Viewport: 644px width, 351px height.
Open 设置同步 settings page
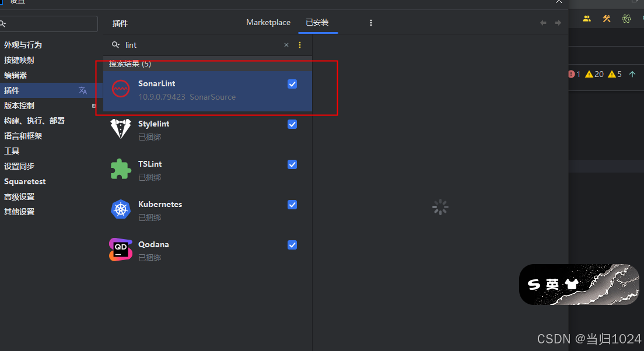pyautogui.click(x=19, y=166)
